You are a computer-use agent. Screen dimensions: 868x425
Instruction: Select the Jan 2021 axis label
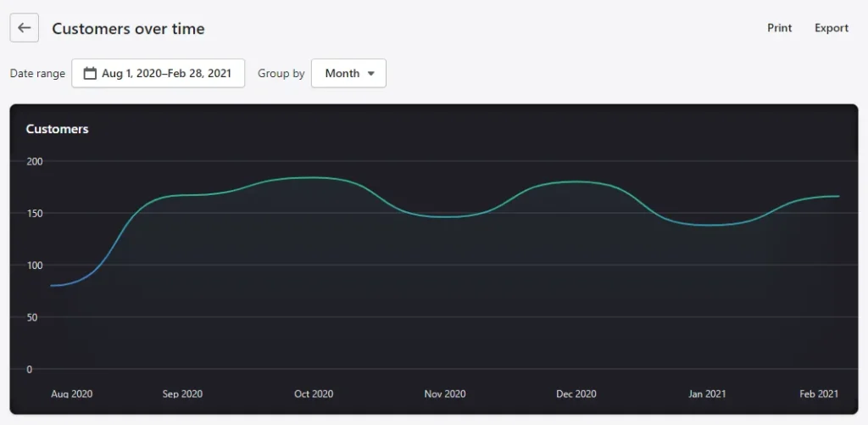click(x=707, y=394)
